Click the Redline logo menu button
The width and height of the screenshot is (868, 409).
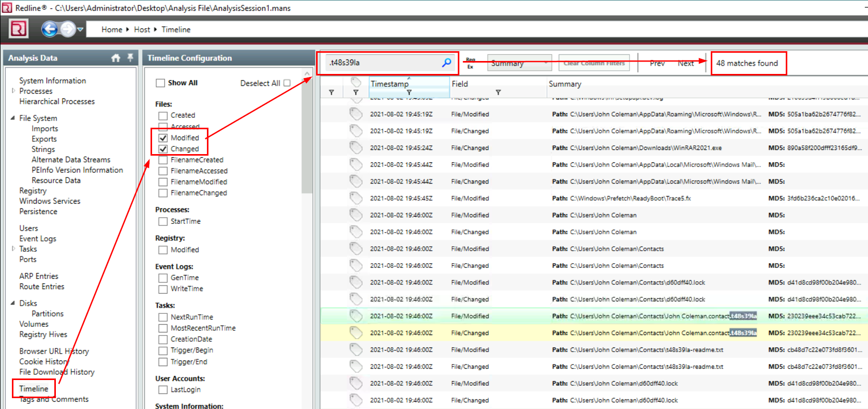pos(19,29)
